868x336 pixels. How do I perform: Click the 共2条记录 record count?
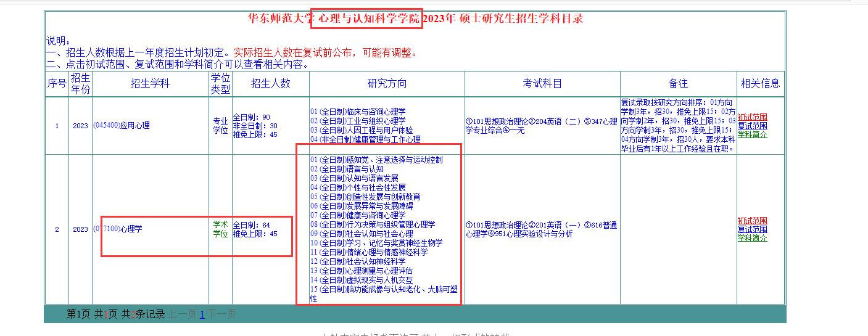tap(143, 314)
